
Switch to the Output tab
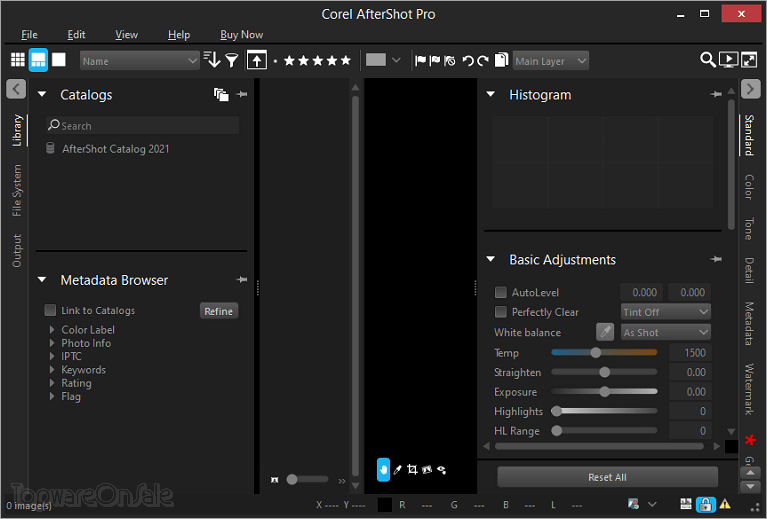[17, 251]
